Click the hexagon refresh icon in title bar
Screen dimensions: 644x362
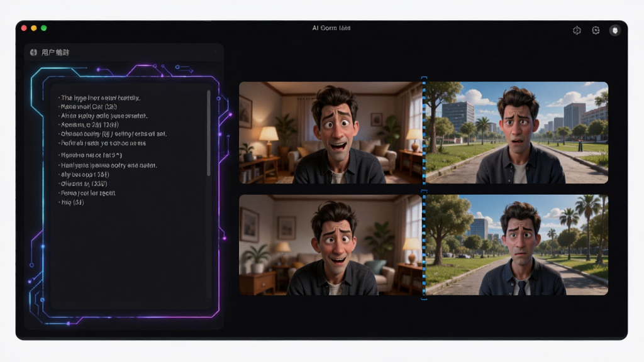click(577, 30)
